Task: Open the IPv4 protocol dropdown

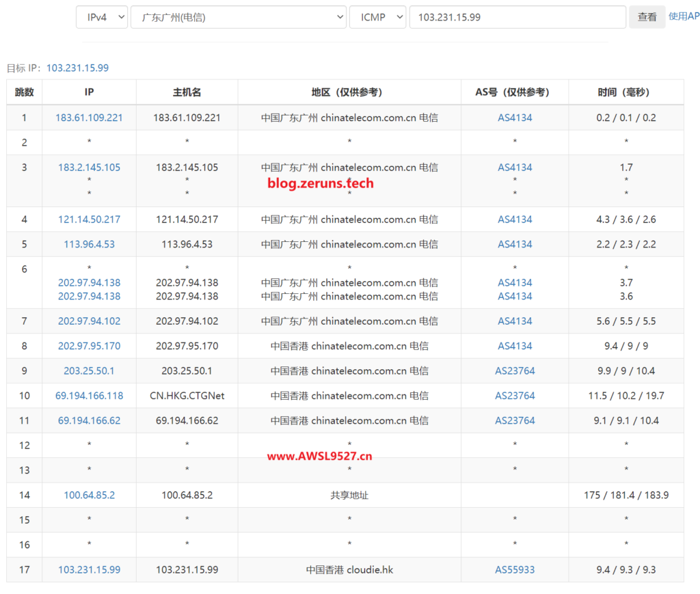Action: coord(102,17)
